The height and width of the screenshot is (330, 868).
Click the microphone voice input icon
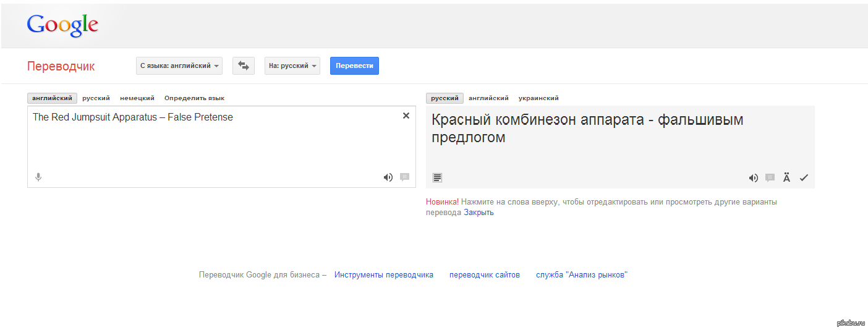click(x=38, y=177)
